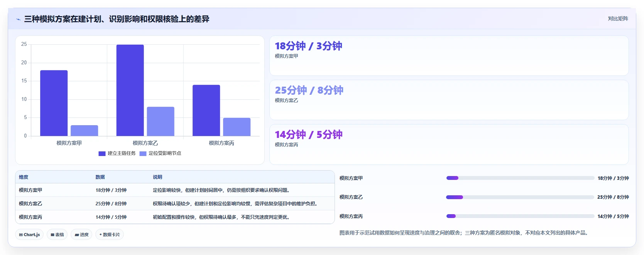Screen dimensions: 644x255
Task: Select the 进度 chip
Action: pyautogui.click(x=81, y=235)
